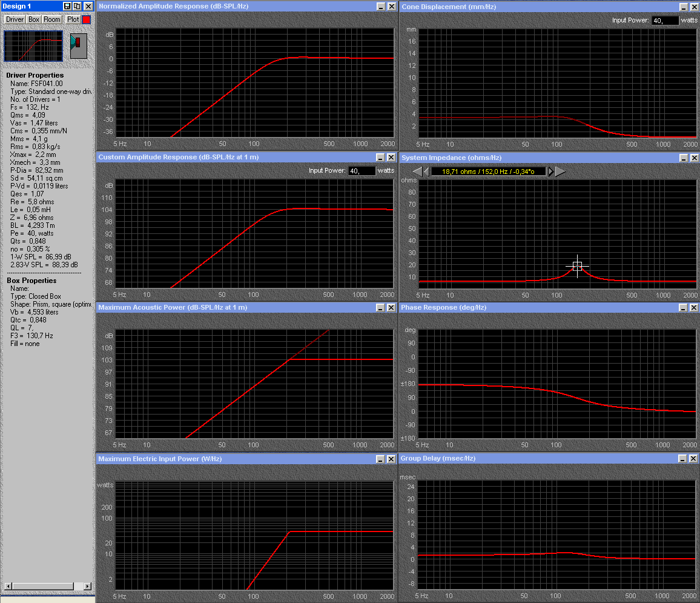Edit Input Power field in Custom Amplitude Response
This screenshot has height=603, width=700.
[x=362, y=171]
